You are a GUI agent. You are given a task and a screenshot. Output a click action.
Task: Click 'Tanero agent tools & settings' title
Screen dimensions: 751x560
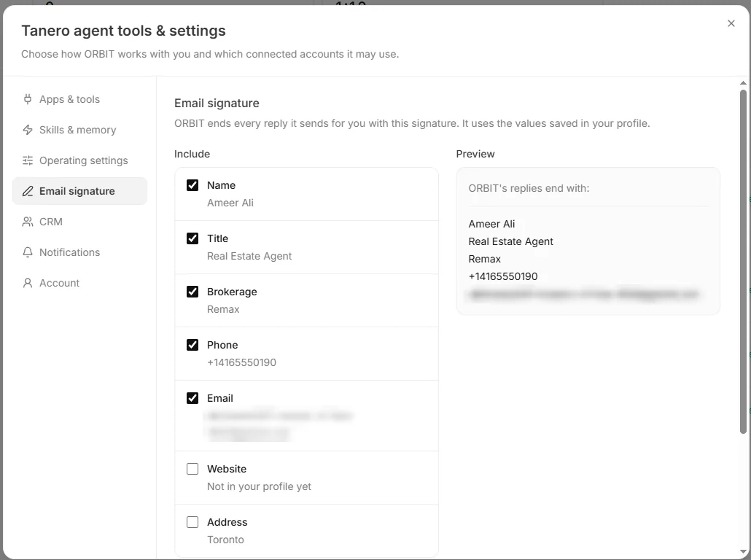pyautogui.click(x=123, y=31)
